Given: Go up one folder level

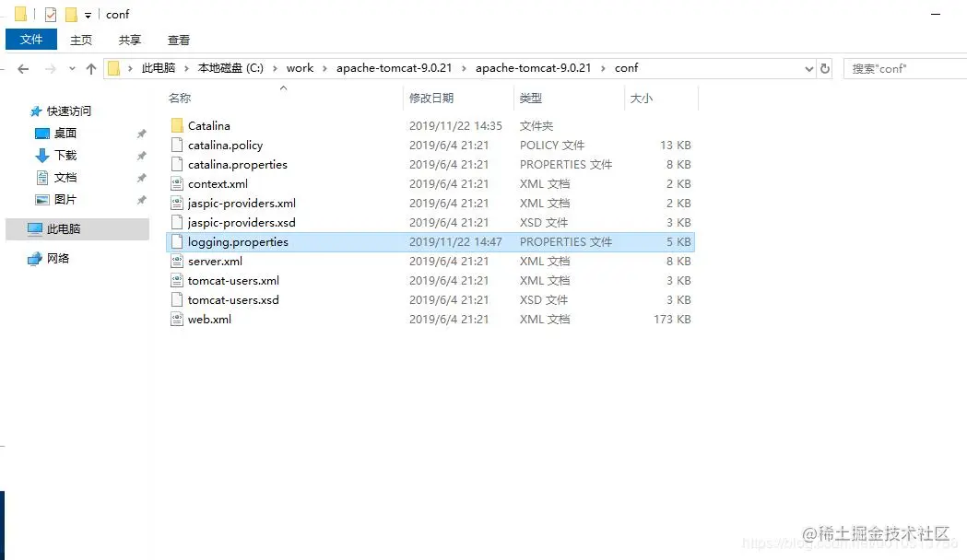Looking at the screenshot, I should [91, 69].
